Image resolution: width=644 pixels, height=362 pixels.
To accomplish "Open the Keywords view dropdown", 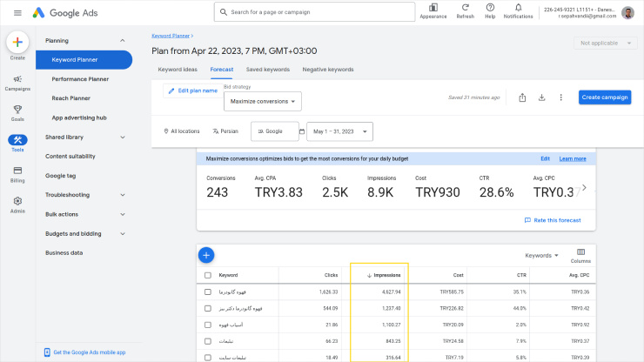I will coord(541,255).
